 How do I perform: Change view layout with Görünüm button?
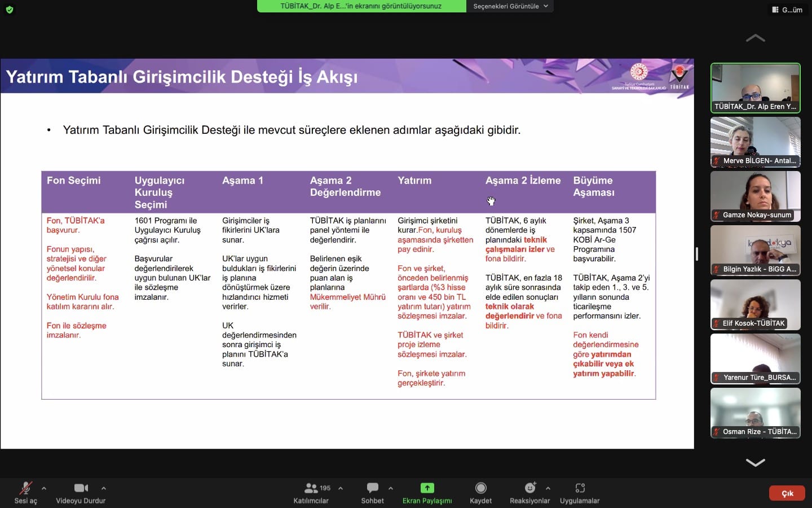787,10
